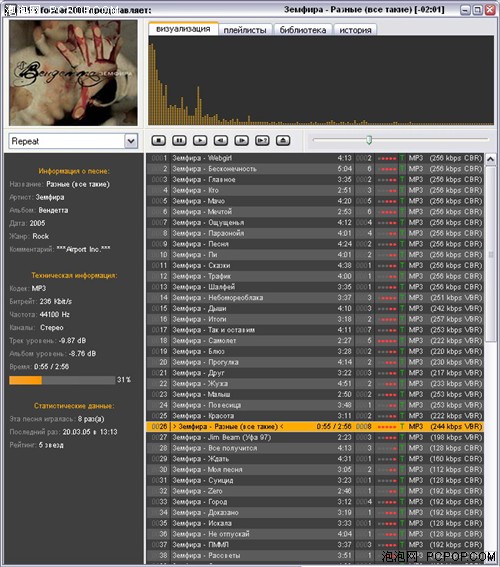Click the playlist scrollbar up arrow
Viewport: 500px width, 567px height.
491,159
